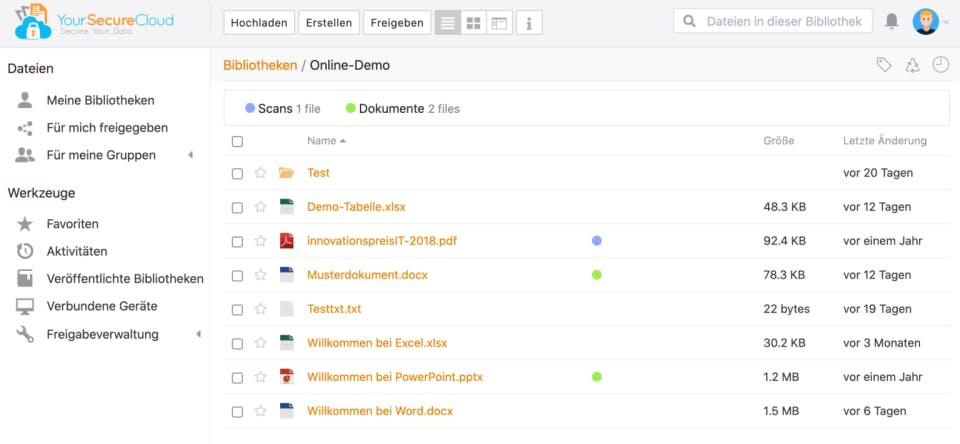The image size is (960, 444).
Task: Check the Testtxt.txt checkbox
Action: click(237, 310)
